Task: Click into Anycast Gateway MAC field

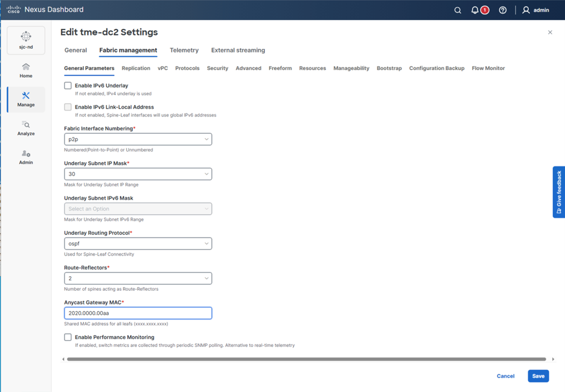Action: pyautogui.click(x=138, y=313)
